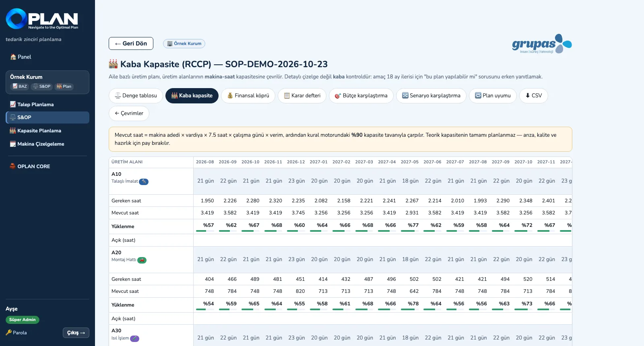Open the Karar defteri tab
644x346 pixels.
(302, 96)
